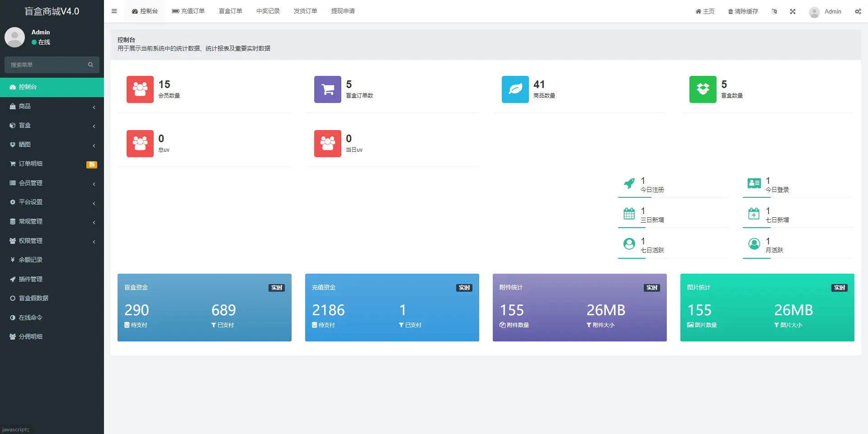868x434 pixels.
Task: Go to 主页 home link
Action: tap(705, 12)
